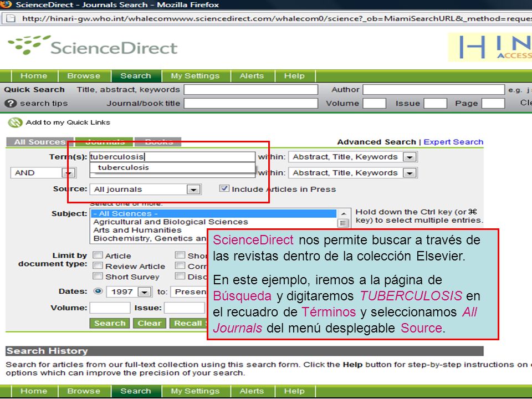This screenshot has width=532, height=399.
Task: Click the page icon in address bar
Action: [11, 18]
